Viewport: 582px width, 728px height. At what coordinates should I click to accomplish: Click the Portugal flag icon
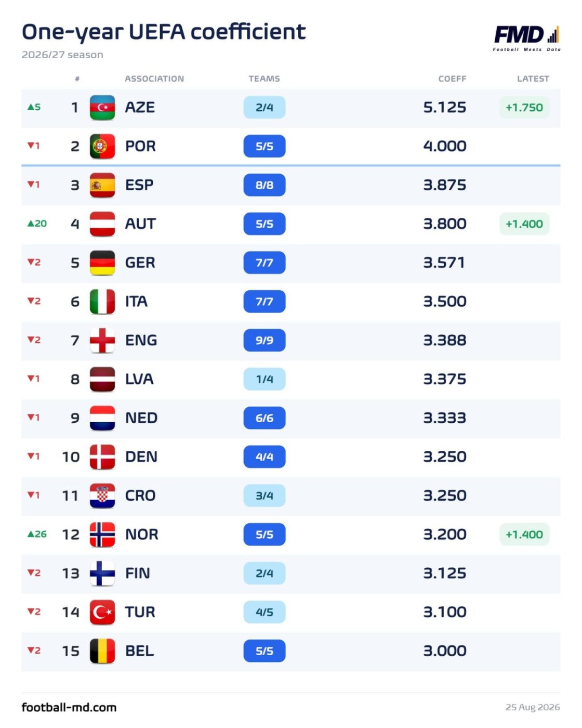coord(102,146)
